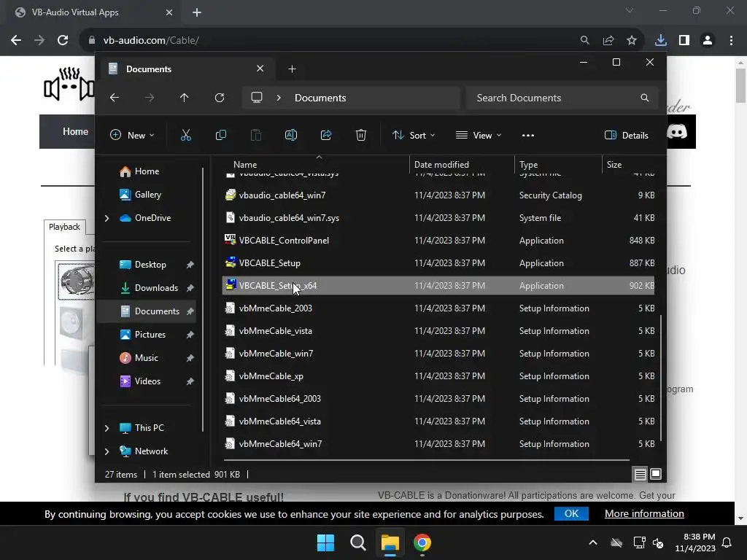Image resolution: width=747 pixels, height=560 pixels.
Task: Select the vbaudio_cable64_win7.sys file
Action: 438,218
